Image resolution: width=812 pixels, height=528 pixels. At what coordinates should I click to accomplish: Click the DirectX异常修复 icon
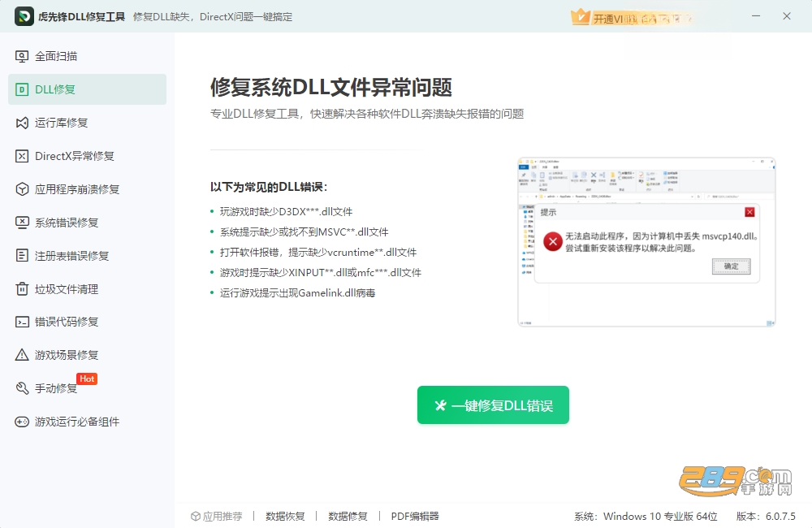[22, 156]
